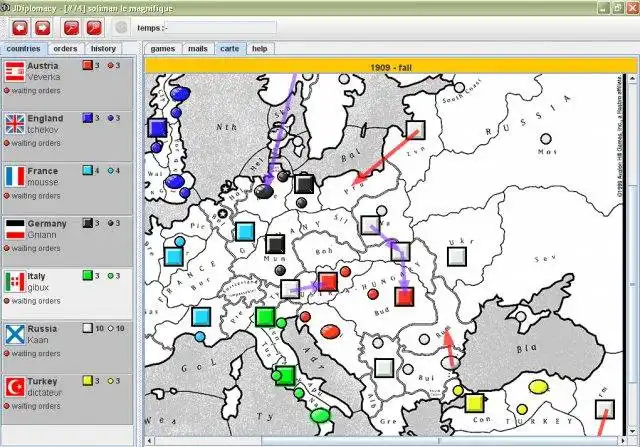Click the green oval fleet at southern Italy
The image size is (640, 447).
pyautogui.click(x=320, y=416)
